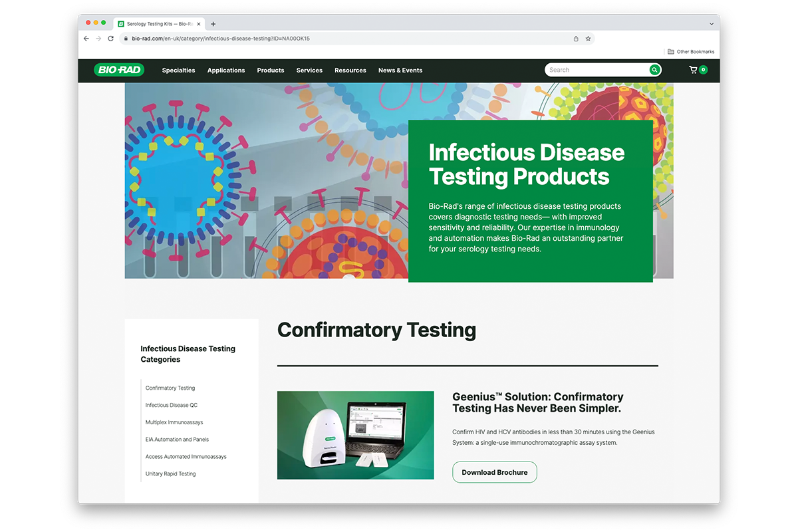Open the Services menu

(x=309, y=70)
